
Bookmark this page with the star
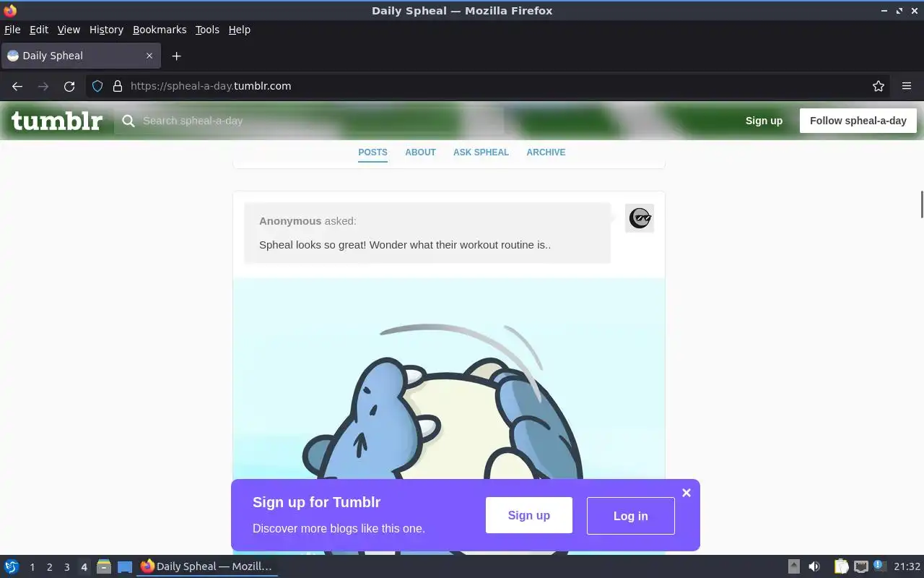pyautogui.click(x=879, y=86)
